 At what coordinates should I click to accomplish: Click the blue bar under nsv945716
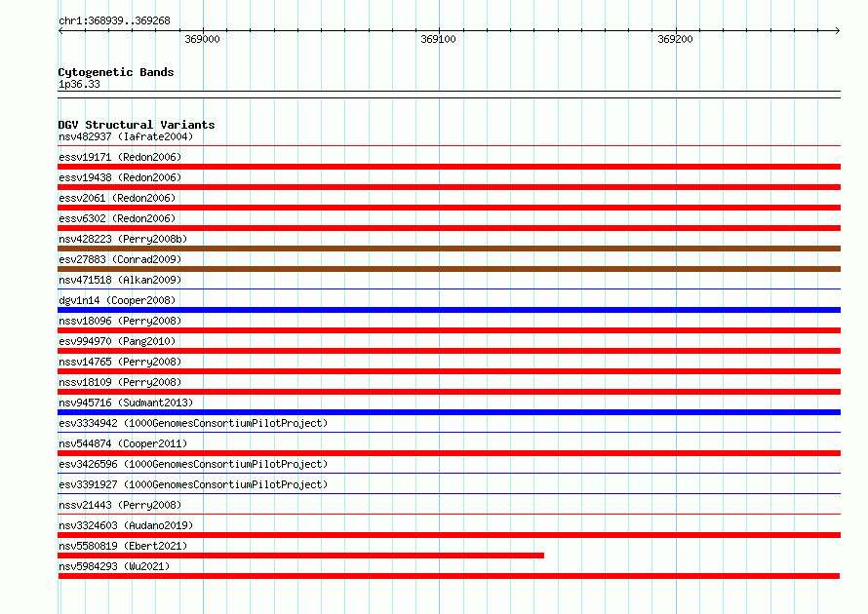pos(449,412)
